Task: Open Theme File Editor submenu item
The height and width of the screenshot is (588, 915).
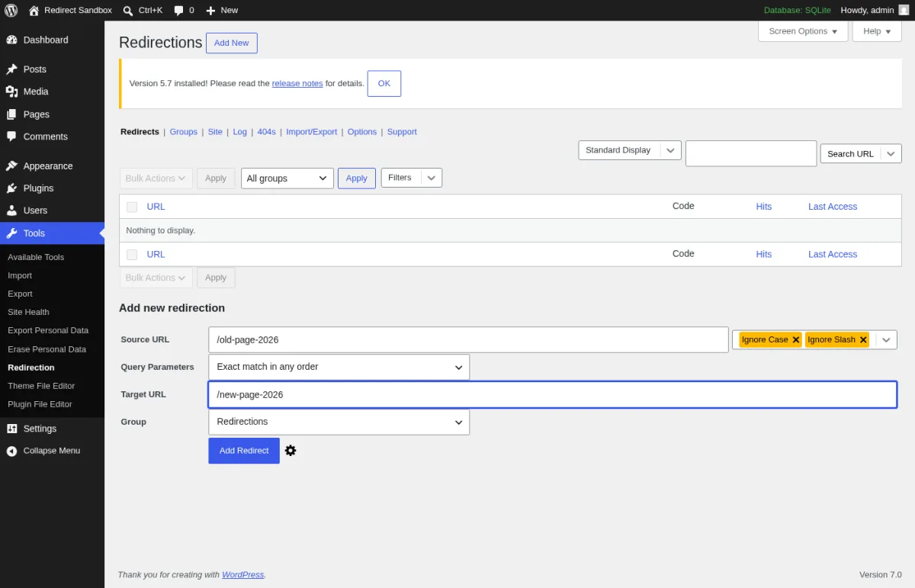Action: point(41,386)
